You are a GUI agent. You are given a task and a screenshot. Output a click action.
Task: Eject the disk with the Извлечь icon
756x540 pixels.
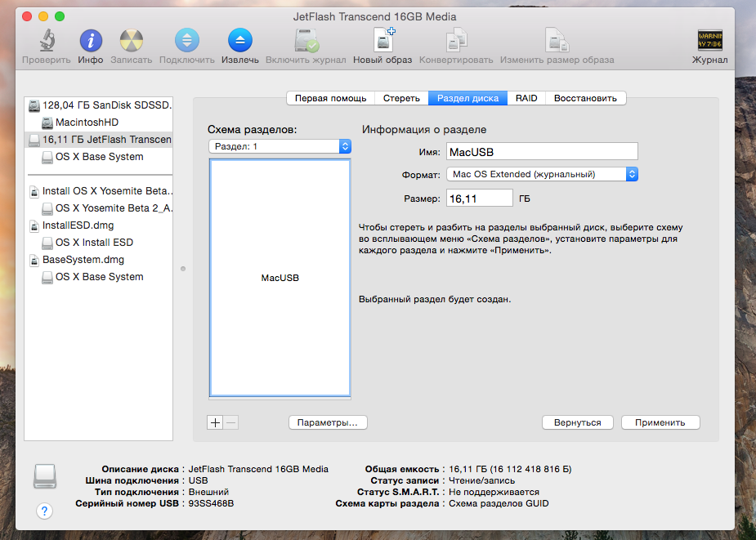[x=239, y=41]
